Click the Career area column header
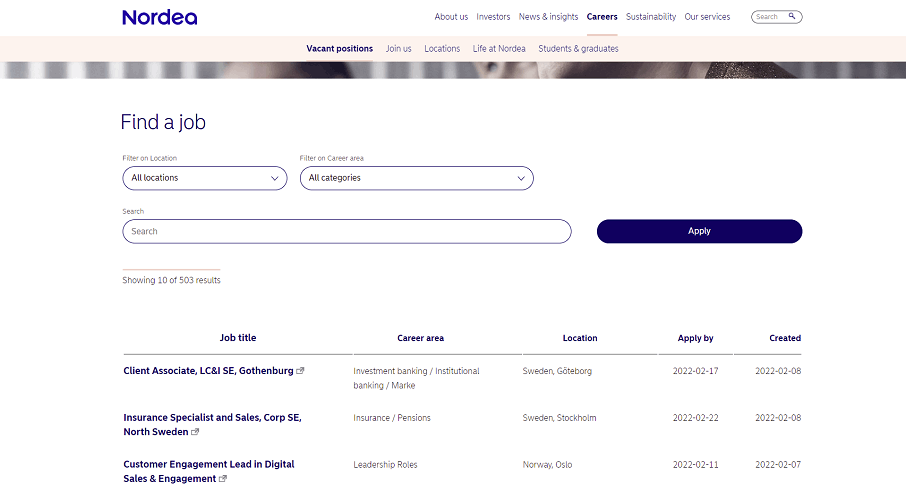 pyautogui.click(x=421, y=338)
